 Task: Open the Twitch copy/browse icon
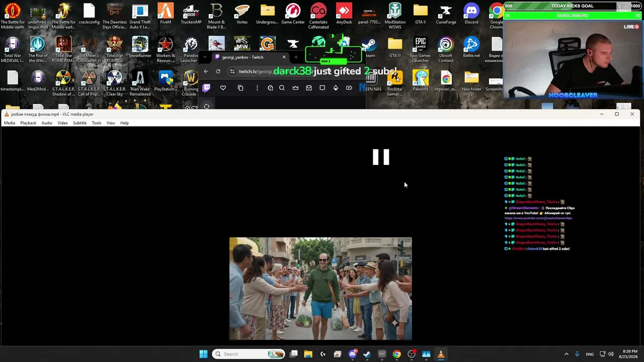pyautogui.click(x=240, y=88)
